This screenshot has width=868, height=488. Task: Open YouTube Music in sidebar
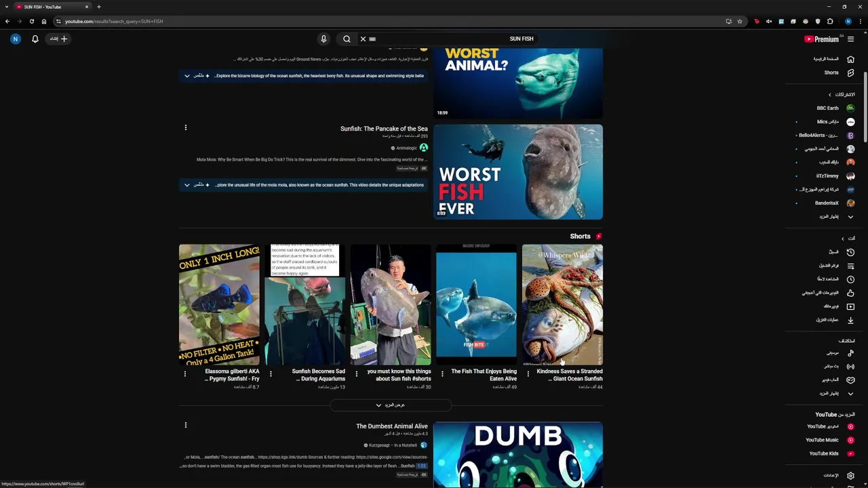coord(829,440)
